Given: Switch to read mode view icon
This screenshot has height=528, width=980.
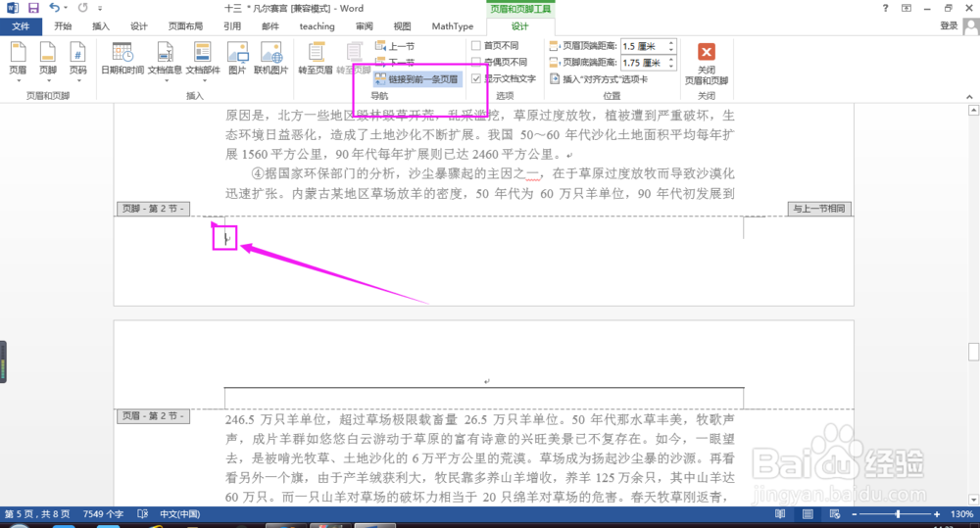Looking at the screenshot, I should click(x=780, y=514).
